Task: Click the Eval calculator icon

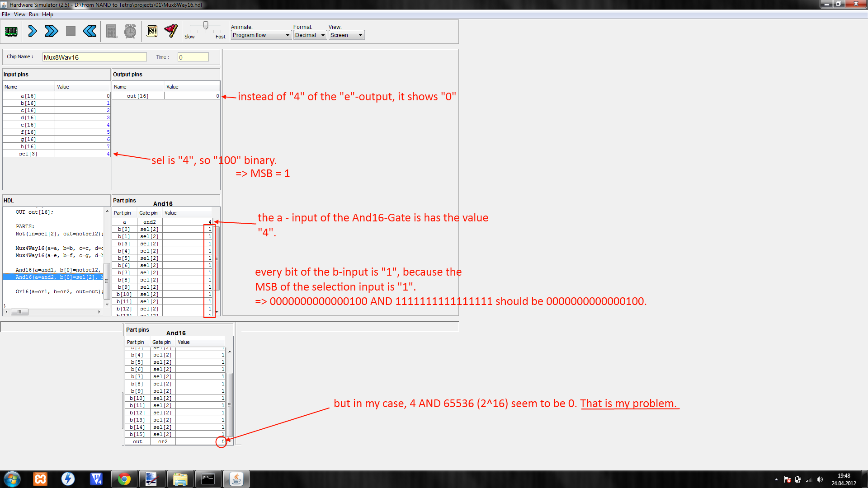Action: (x=112, y=32)
